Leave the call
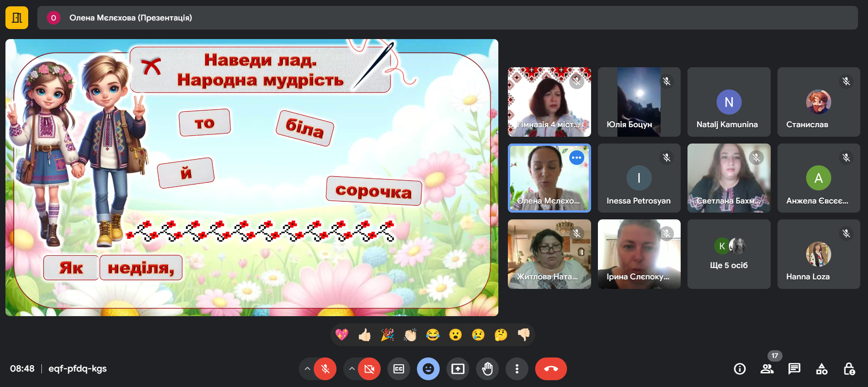 click(x=551, y=369)
